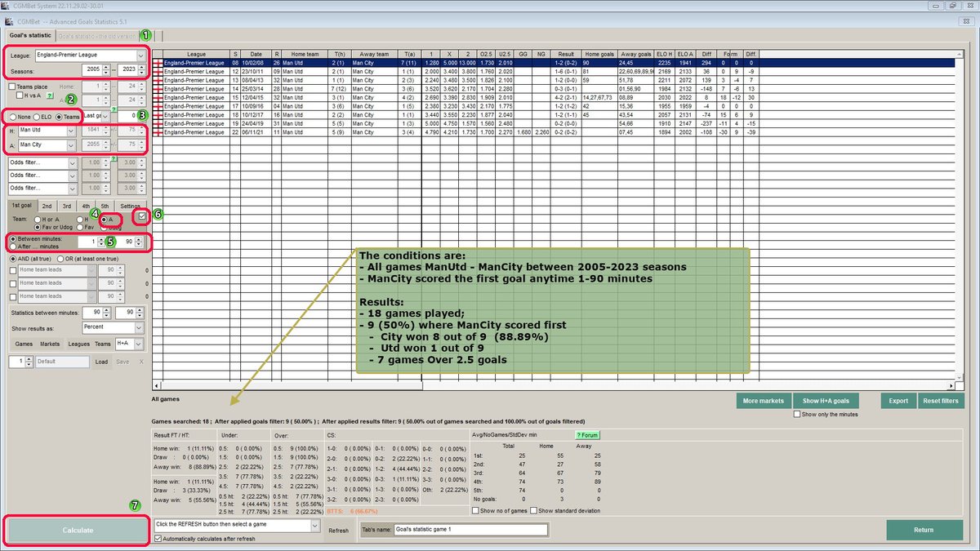Toggle Show no of games checkbox
Screen dimensions: 980x551
477,510
